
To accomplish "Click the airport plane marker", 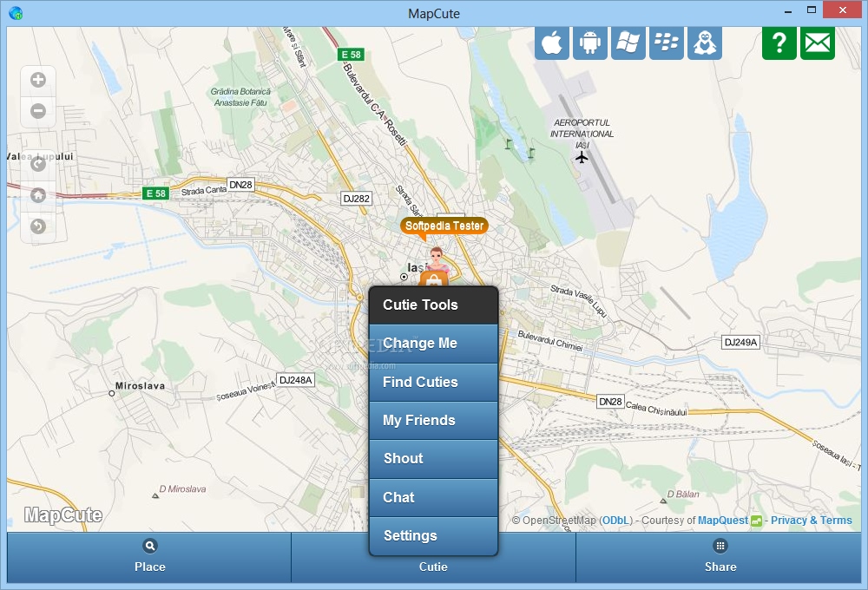I will point(582,158).
